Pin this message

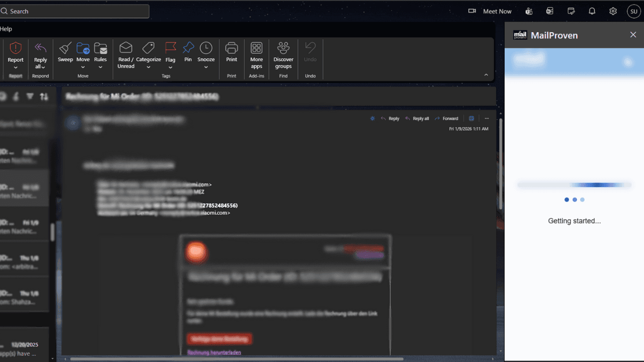click(x=188, y=51)
